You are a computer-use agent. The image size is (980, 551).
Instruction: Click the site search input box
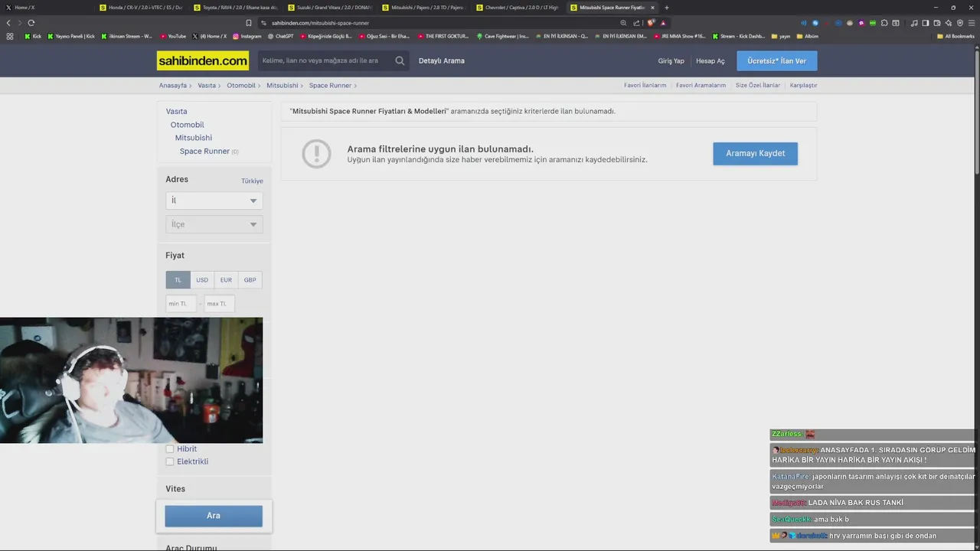pos(325,60)
